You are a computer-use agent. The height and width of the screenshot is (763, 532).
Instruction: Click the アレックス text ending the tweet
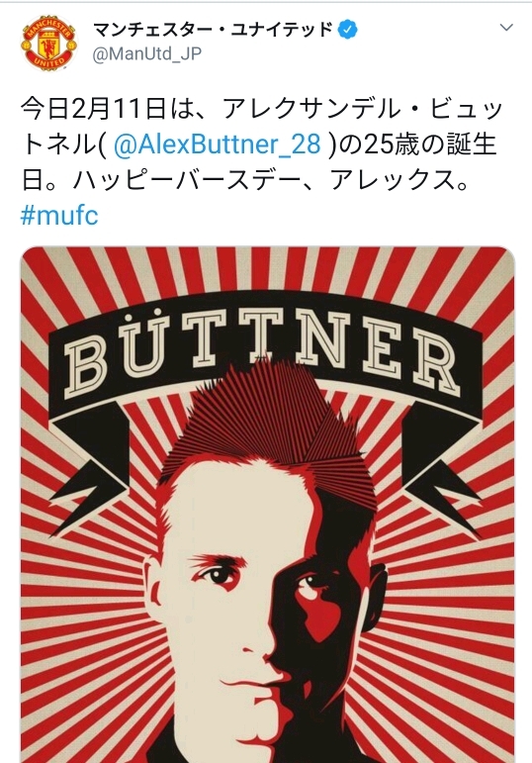click(x=392, y=180)
